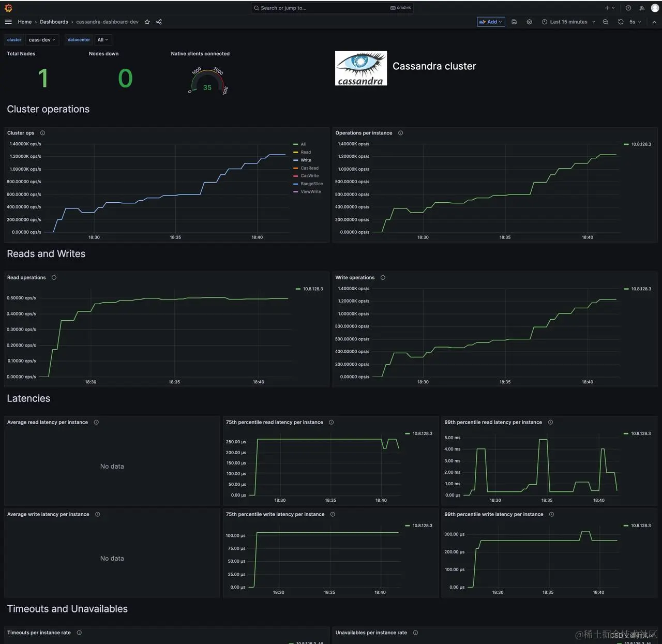Show info for Read operations panel

click(54, 278)
